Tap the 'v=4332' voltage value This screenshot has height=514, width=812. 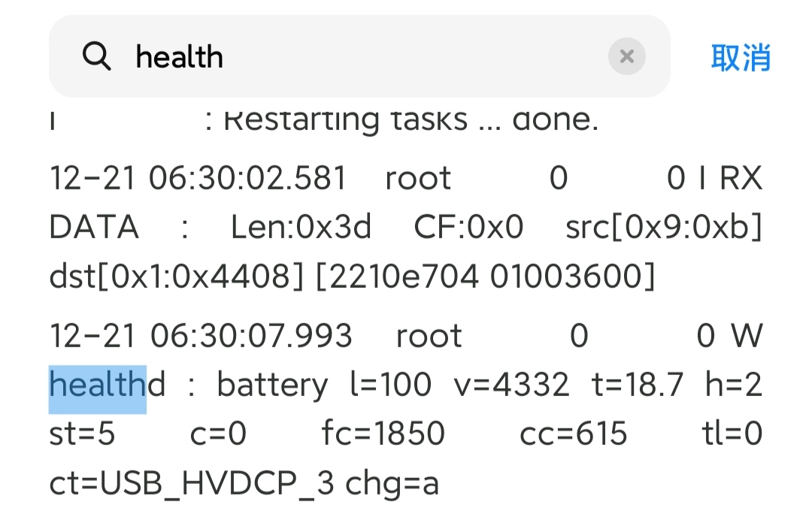(x=511, y=385)
